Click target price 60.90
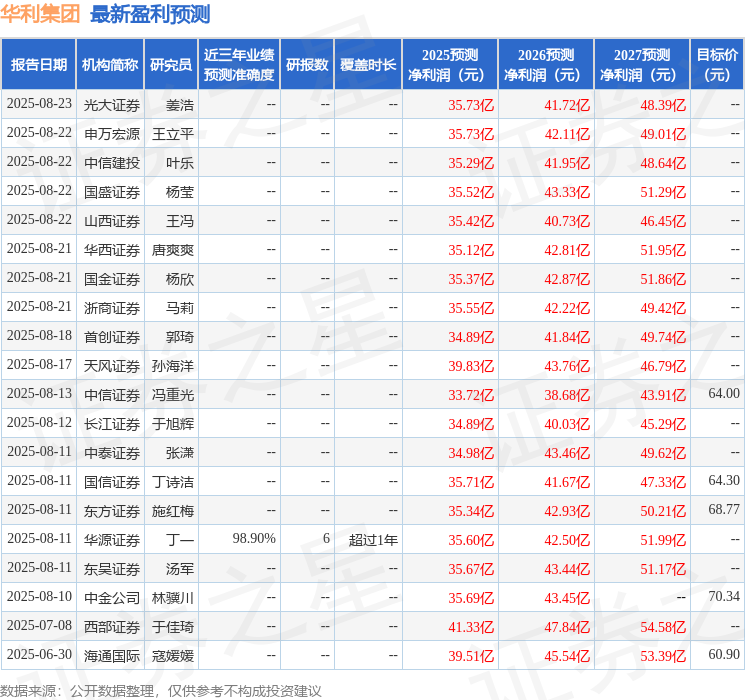This screenshot has height=700, width=745. [724, 654]
